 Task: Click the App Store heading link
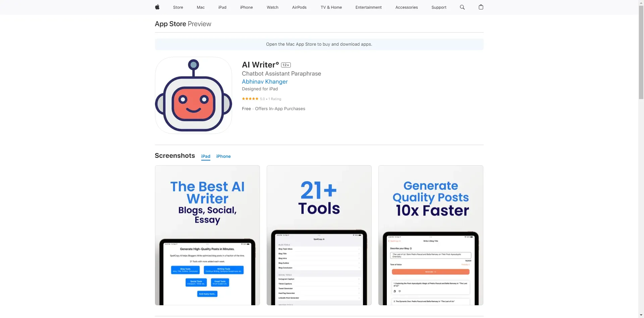[x=170, y=24]
